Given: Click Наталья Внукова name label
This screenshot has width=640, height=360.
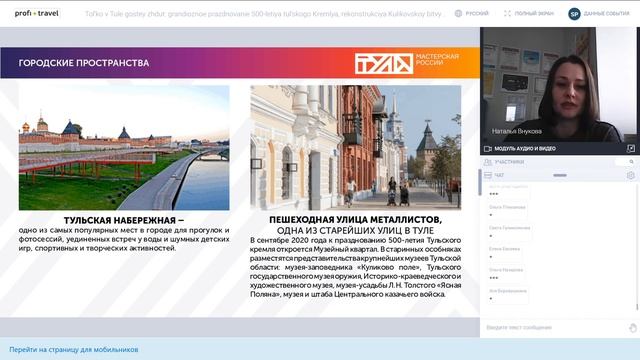Looking at the screenshot, I should point(517,131).
